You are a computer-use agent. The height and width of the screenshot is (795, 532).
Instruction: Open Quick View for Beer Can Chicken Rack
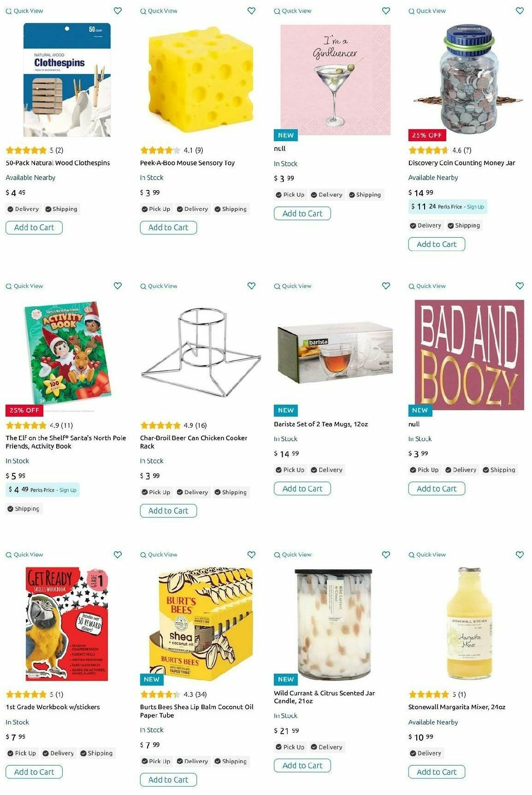[x=159, y=286]
